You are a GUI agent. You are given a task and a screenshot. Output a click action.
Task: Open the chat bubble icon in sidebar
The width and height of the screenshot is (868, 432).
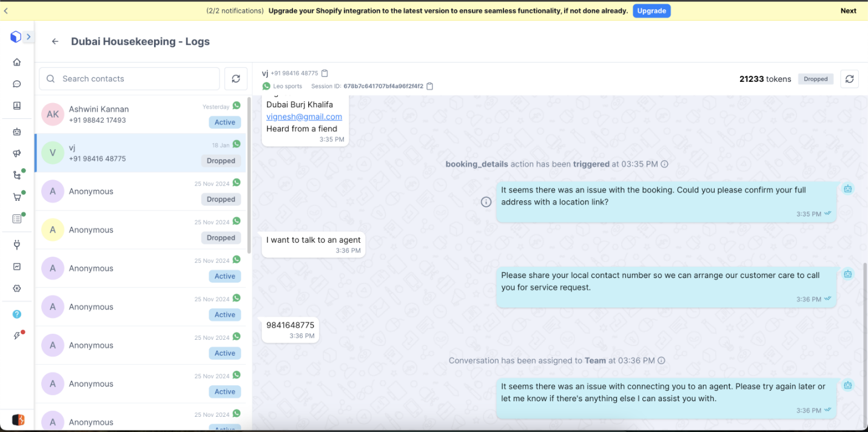pos(17,84)
